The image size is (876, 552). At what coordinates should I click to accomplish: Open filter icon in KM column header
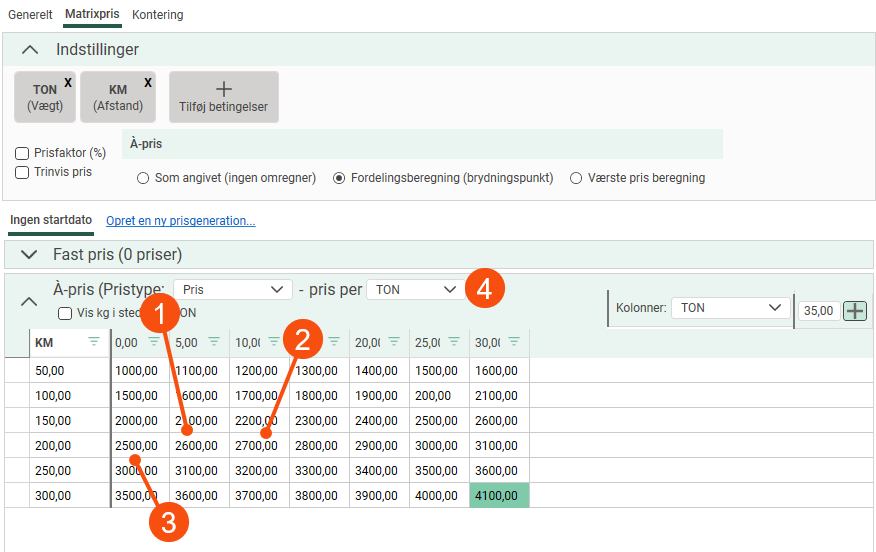click(x=94, y=342)
